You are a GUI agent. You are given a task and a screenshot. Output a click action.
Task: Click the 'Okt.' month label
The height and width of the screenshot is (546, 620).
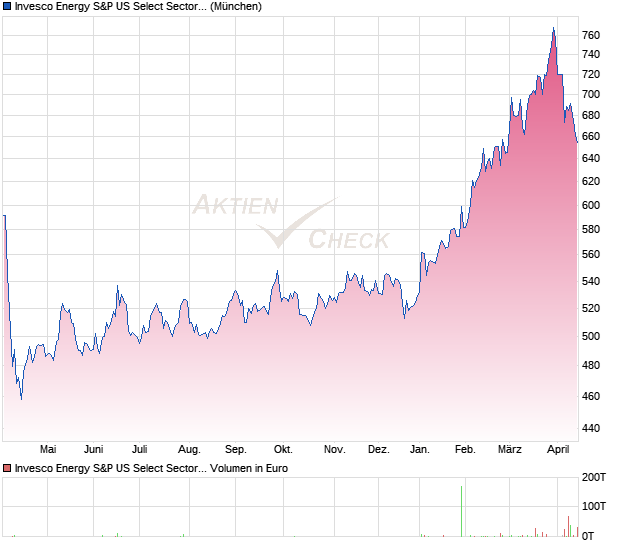[283, 450]
